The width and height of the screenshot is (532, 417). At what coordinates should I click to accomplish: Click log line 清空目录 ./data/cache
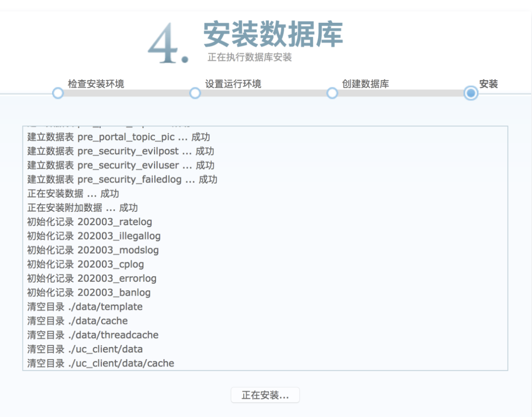pyautogui.click(x=77, y=321)
